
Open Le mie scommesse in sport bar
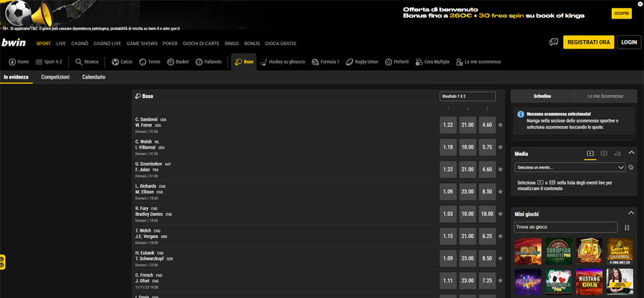point(479,62)
